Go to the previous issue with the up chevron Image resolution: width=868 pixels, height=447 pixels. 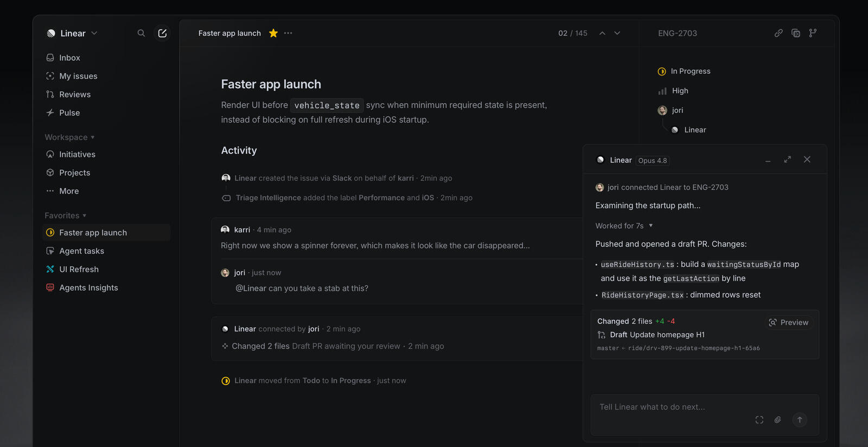coord(602,33)
